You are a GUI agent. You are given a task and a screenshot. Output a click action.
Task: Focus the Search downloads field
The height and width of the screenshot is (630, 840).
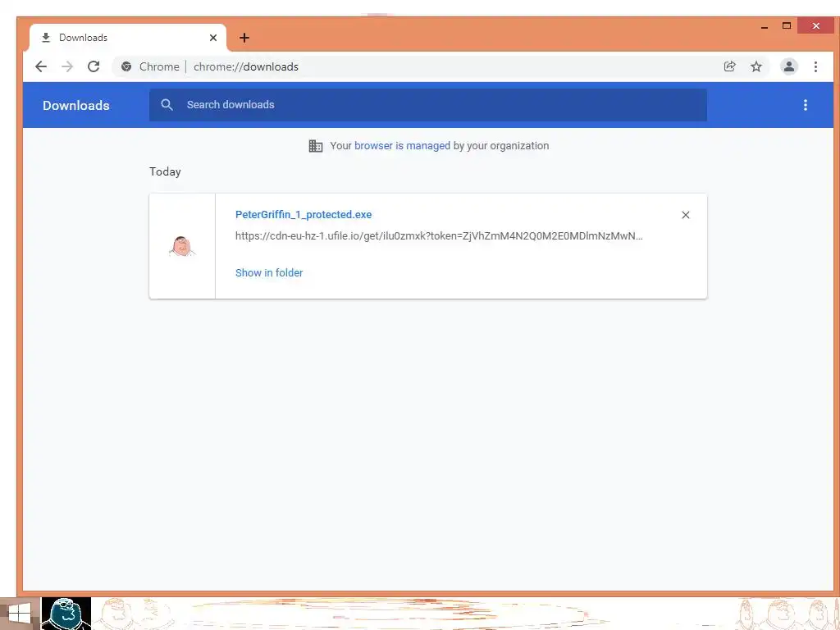pyautogui.click(x=428, y=105)
